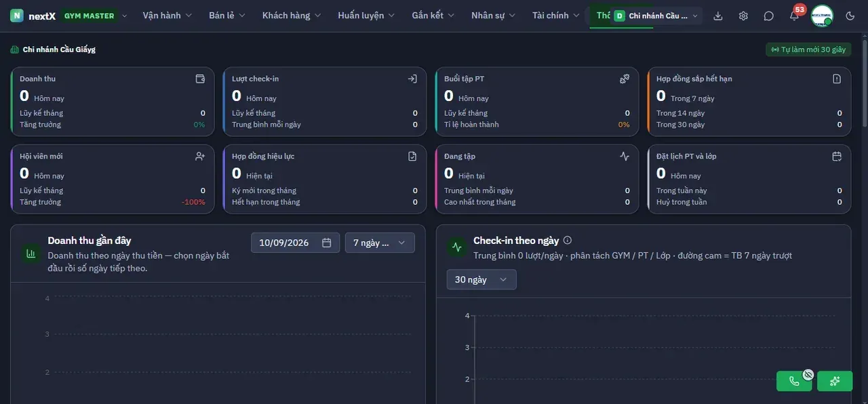Screen dimensions: 868x404
Task: Click the login arrow icon on Lượt check-in card
Action: (x=412, y=79)
